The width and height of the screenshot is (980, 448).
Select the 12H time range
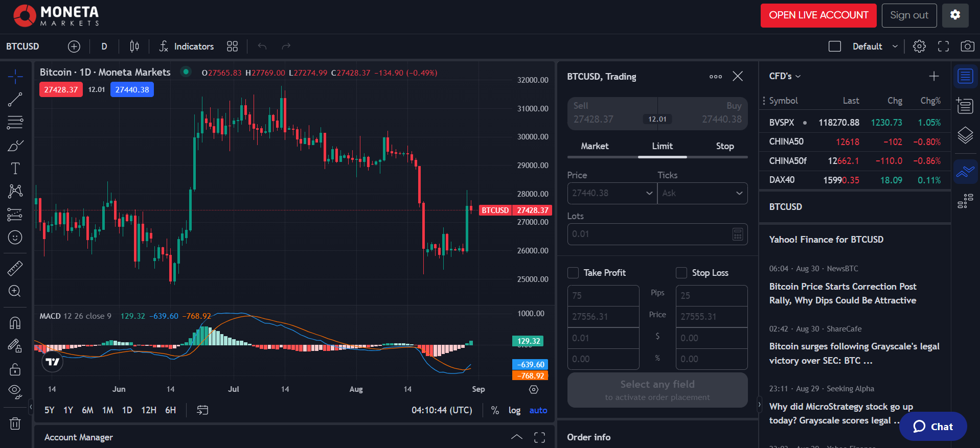coord(149,410)
